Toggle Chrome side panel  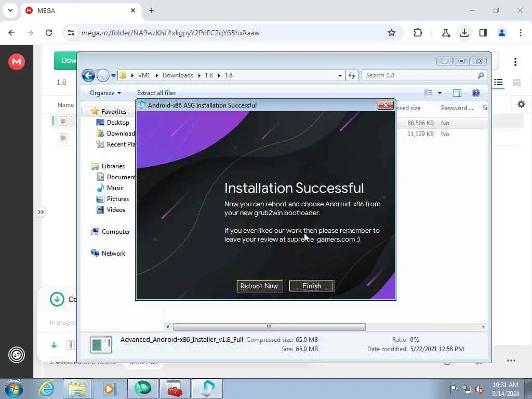[x=483, y=33]
